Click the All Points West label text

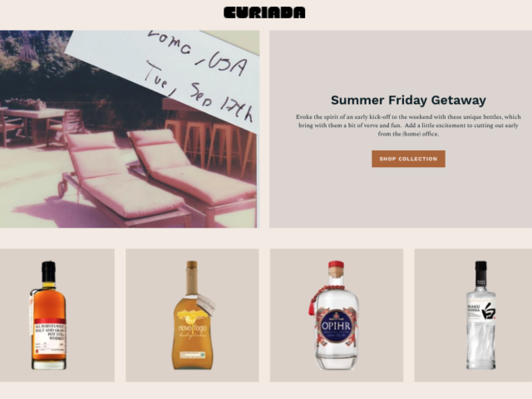click(50, 332)
